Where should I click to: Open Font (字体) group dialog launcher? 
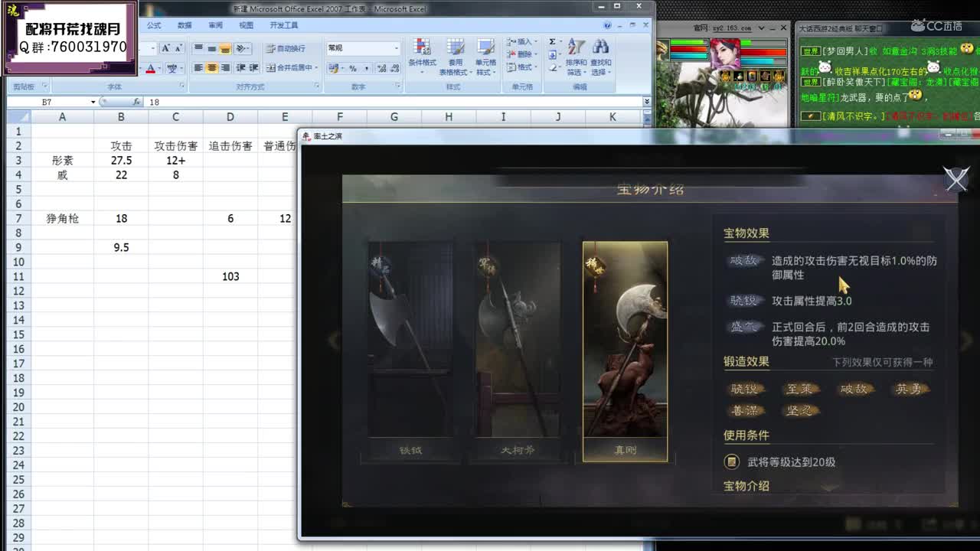(x=181, y=86)
